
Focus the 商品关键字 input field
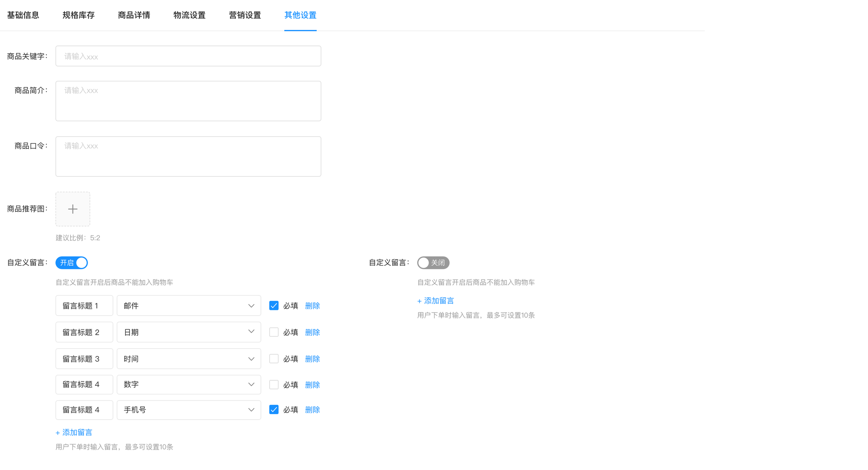pyautogui.click(x=188, y=56)
